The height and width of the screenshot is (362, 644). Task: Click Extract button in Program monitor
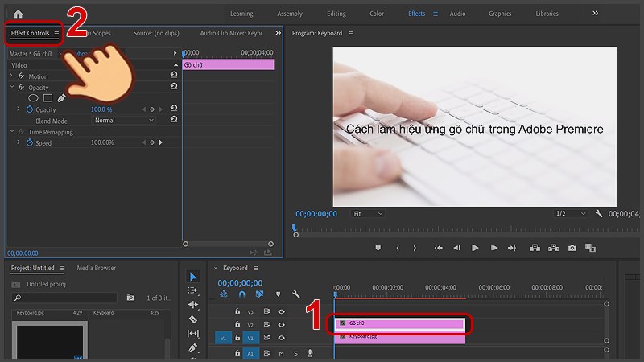click(553, 248)
